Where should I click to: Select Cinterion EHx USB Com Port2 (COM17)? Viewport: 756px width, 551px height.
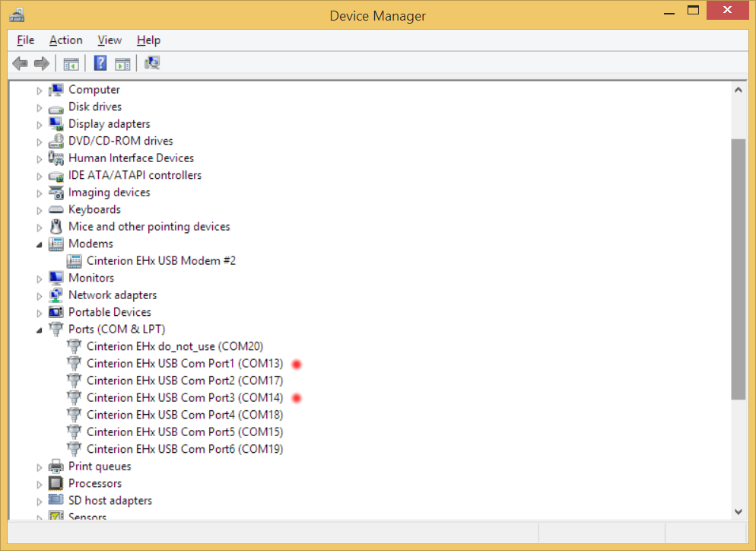click(185, 381)
